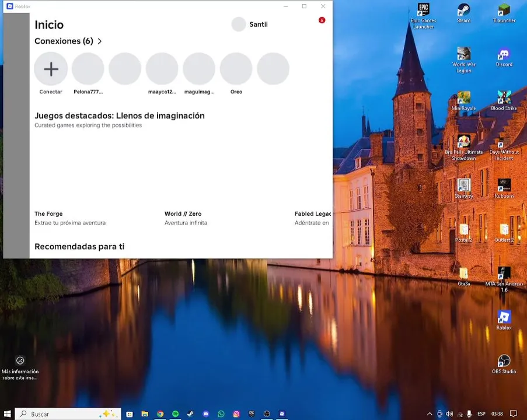Open World // Zero game title

(x=183, y=213)
